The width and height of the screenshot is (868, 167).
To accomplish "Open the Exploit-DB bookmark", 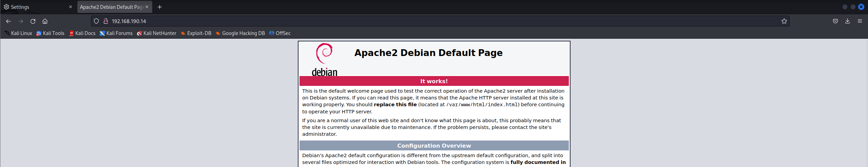I will point(196,33).
